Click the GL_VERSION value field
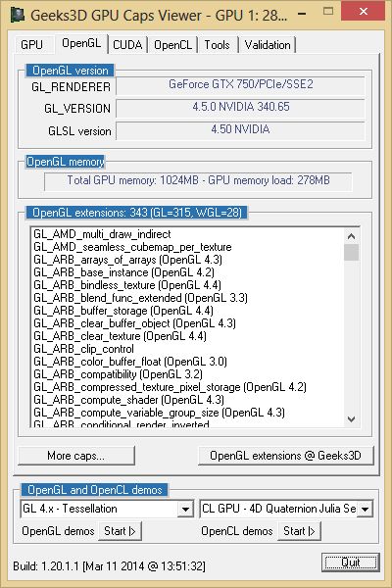 [240, 107]
